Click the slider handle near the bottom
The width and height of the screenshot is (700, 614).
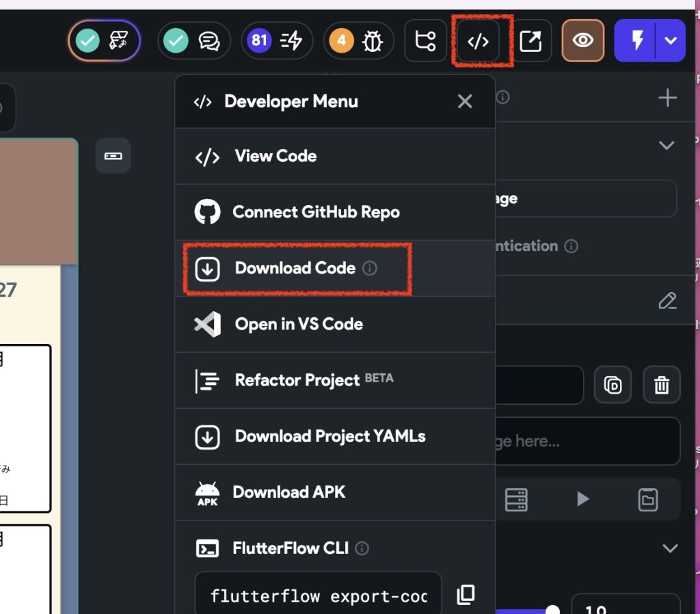click(x=552, y=610)
